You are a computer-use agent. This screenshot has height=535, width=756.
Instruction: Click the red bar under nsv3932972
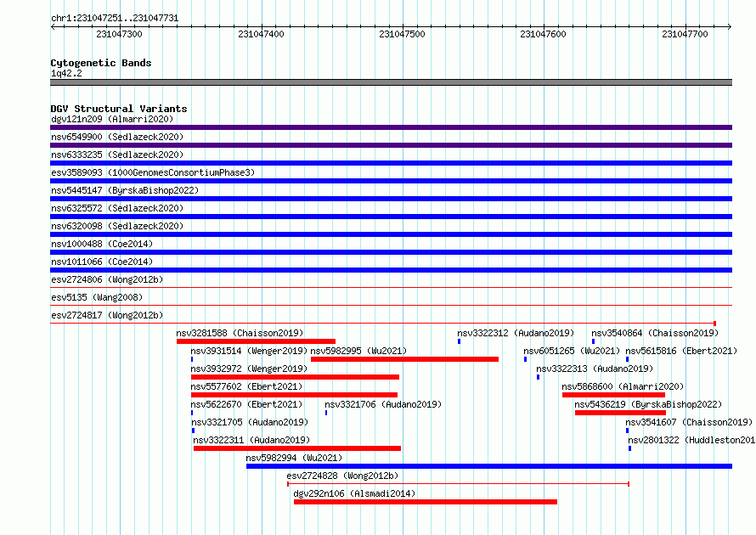295,377
